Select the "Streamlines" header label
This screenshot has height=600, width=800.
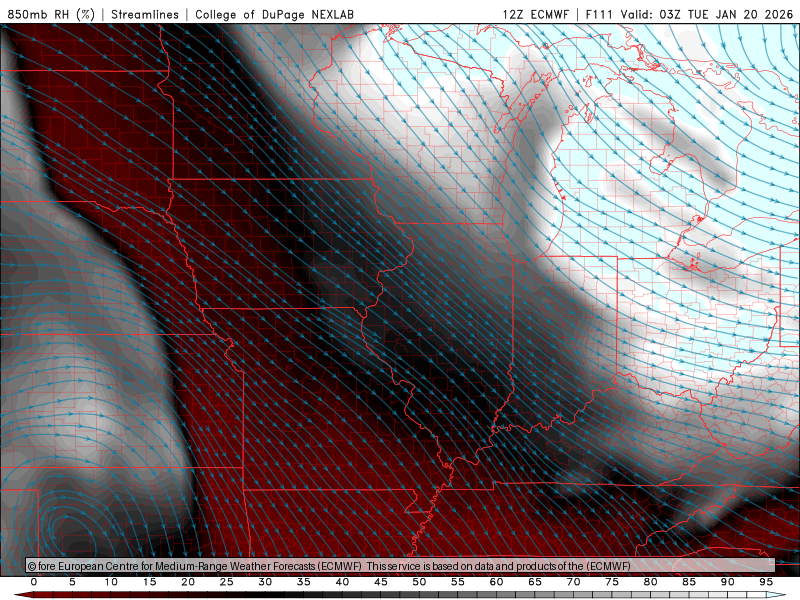pyautogui.click(x=145, y=14)
